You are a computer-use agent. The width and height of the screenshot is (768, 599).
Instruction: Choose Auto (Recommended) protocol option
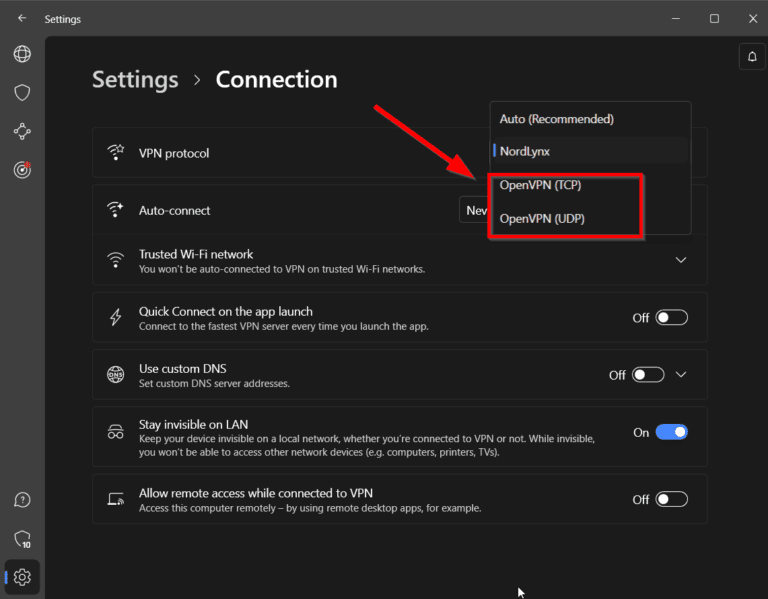(x=556, y=119)
